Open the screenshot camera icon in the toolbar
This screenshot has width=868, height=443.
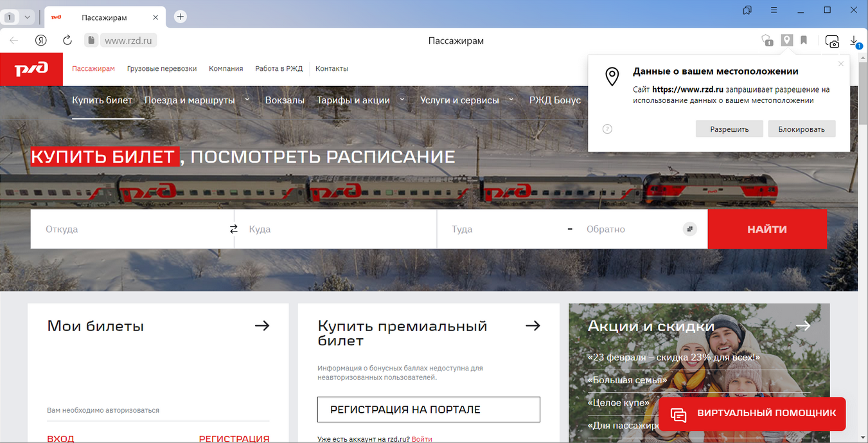(x=832, y=41)
